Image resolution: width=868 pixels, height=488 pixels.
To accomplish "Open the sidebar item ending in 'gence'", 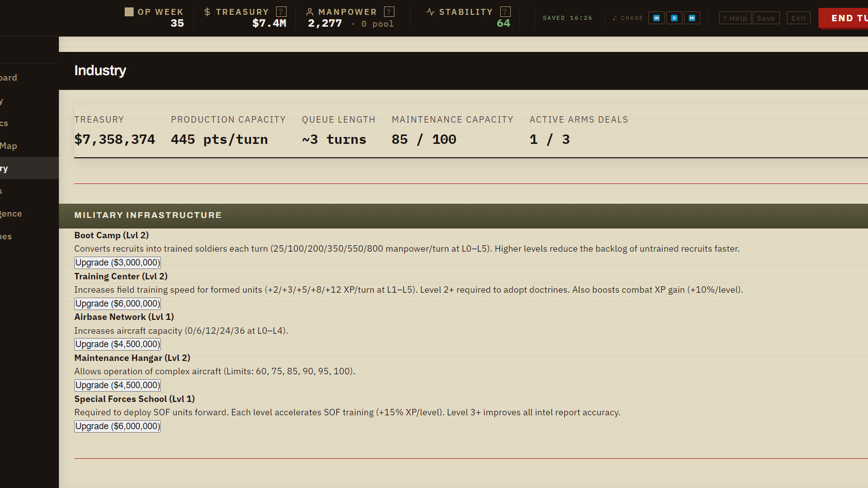I will pos(29,214).
